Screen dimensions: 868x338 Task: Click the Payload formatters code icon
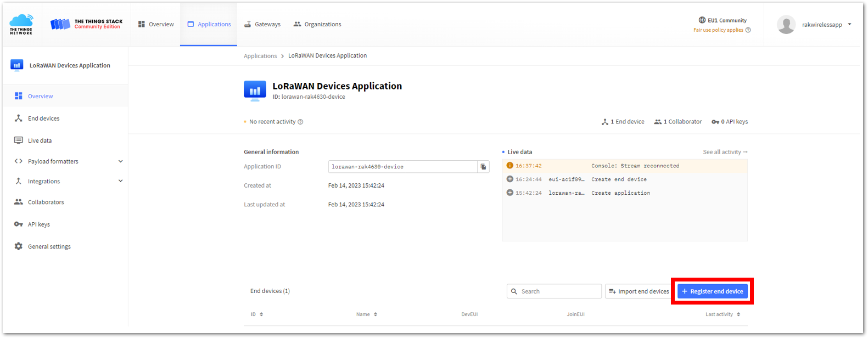[18, 161]
